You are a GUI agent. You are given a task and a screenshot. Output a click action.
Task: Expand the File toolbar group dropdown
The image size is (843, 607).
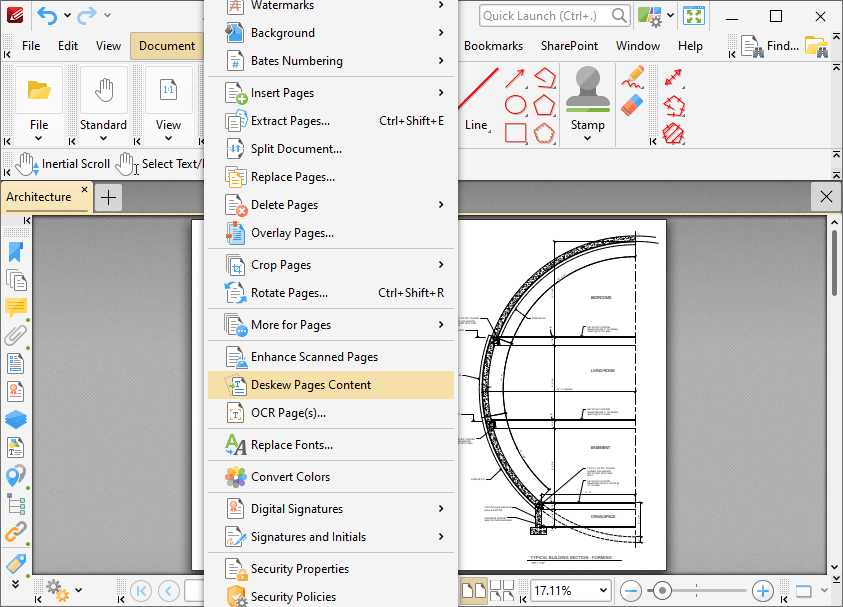tap(39, 139)
